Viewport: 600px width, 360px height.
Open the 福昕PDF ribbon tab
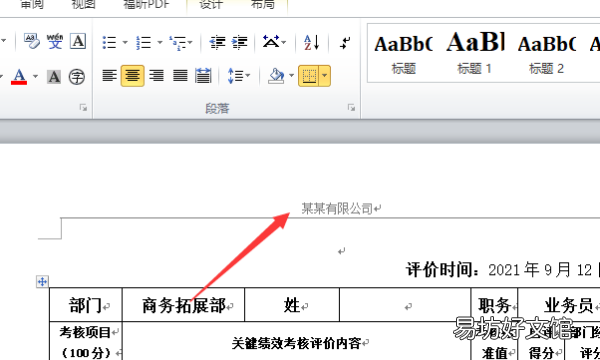(146, 5)
